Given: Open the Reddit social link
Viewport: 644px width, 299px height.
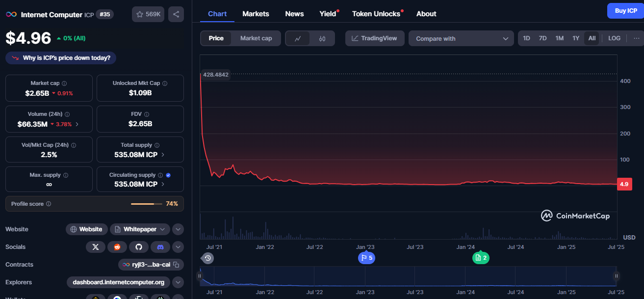Looking at the screenshot, I should click(x=117, y=247).
